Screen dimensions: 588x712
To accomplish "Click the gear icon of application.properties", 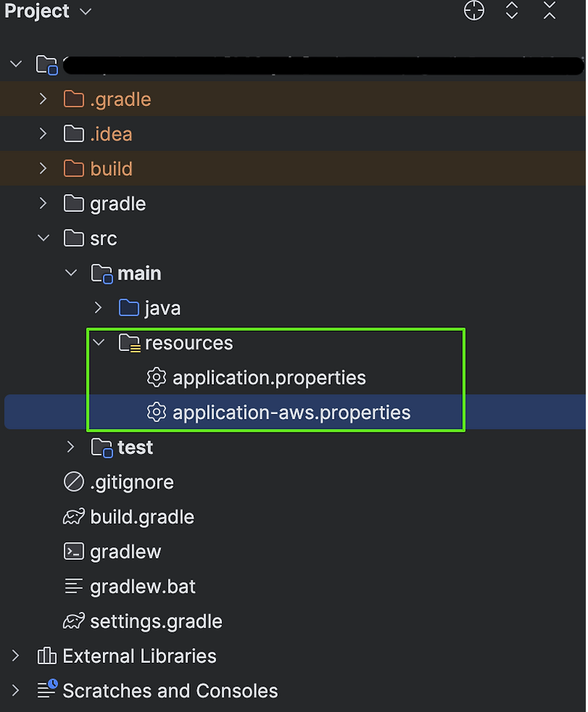I will pyautogui.click(x=157, y=377).
